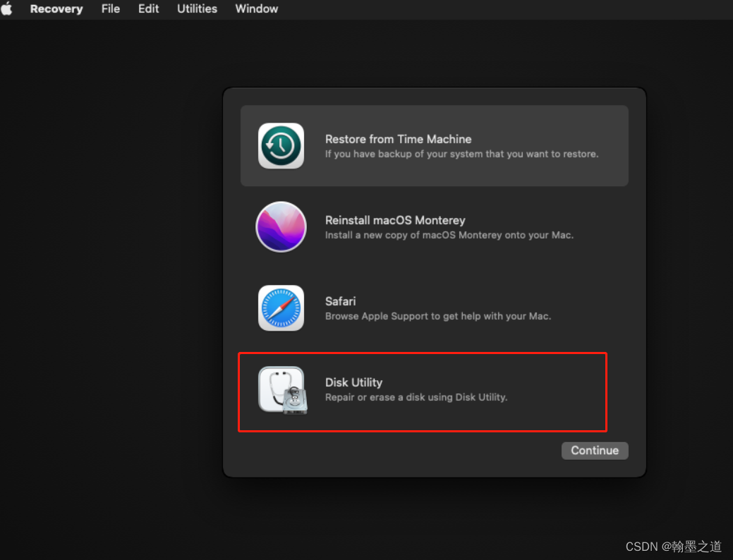This screenshot has height=560, width=733.
Task: Click 'If you have backup' description text
Action: [x=462, y=154]
